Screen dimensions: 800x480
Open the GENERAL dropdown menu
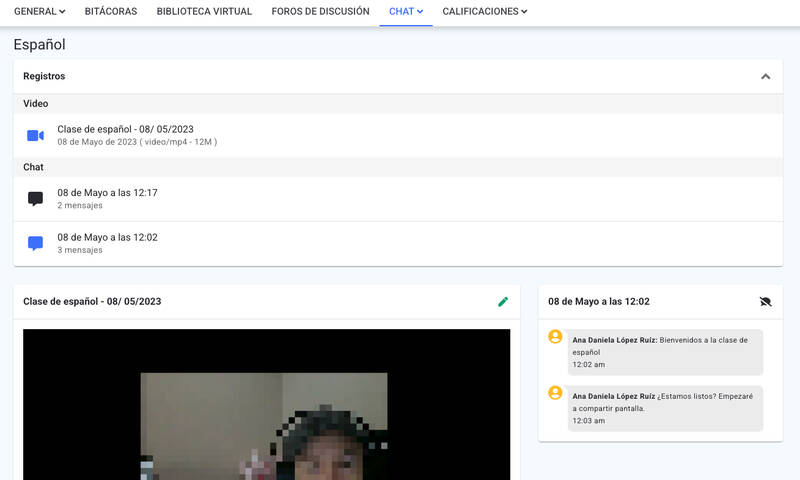point(39,11)
